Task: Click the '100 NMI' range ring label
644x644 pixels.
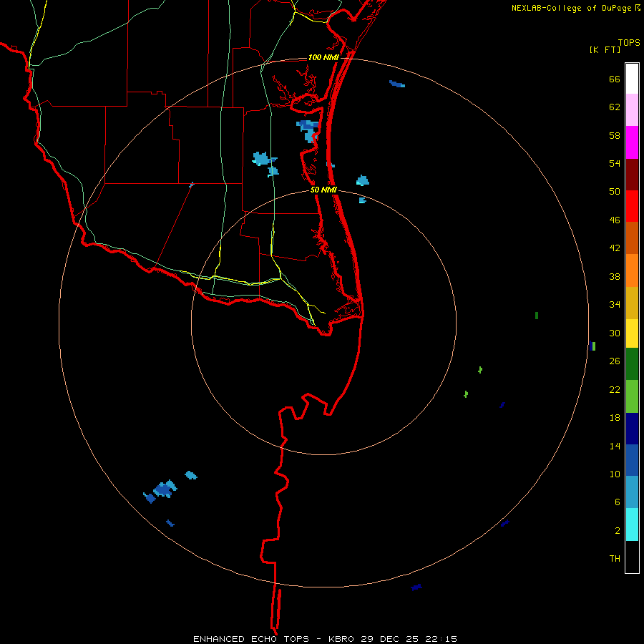Action: pyautogui.click(x=323, y=57)
